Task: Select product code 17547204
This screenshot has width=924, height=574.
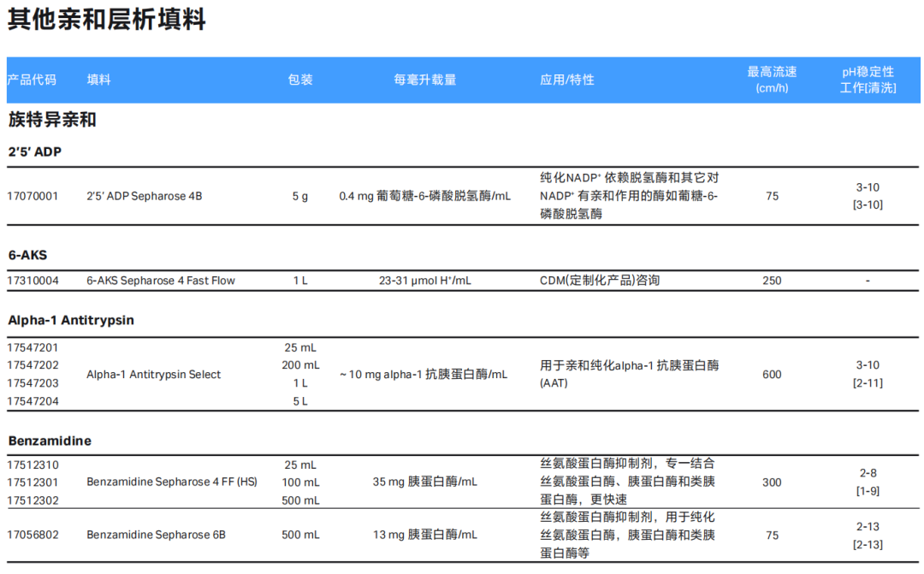Action: [x=33, y=401]
